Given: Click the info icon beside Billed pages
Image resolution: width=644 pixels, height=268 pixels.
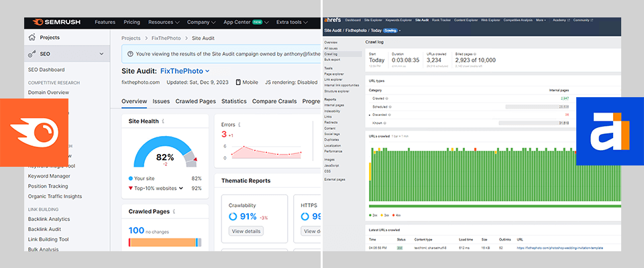Looking at the screenshot, I should pyautogui.click(x=476, y=54).
